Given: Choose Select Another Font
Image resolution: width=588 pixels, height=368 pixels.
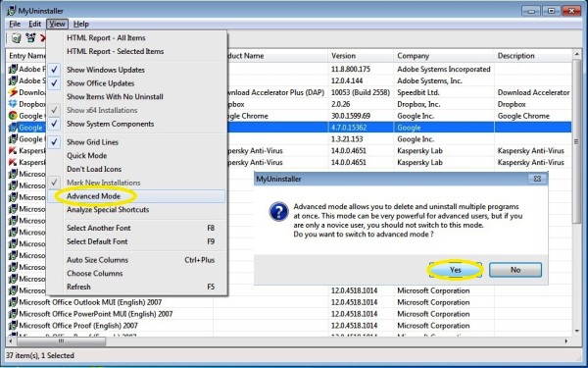Looking at the screenshot, I should coord(137,228).
